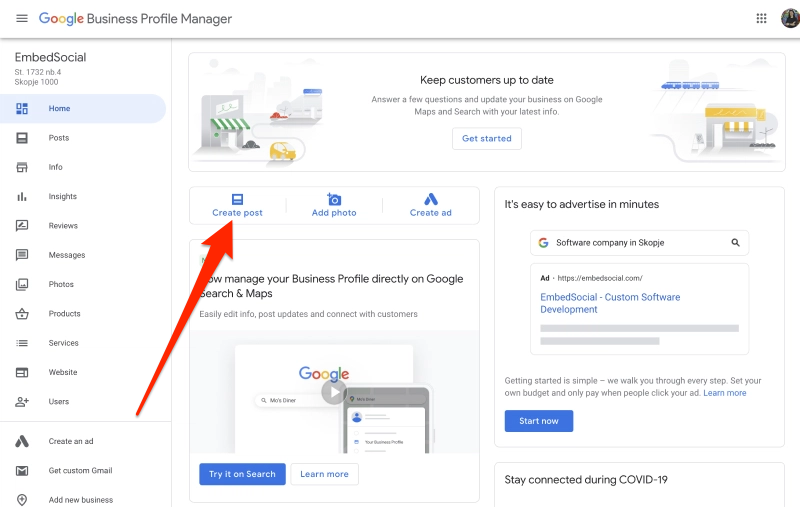This screenshot has height=507, width=800.
Task: Click the Messages chat icon
Action: point(22,255)
